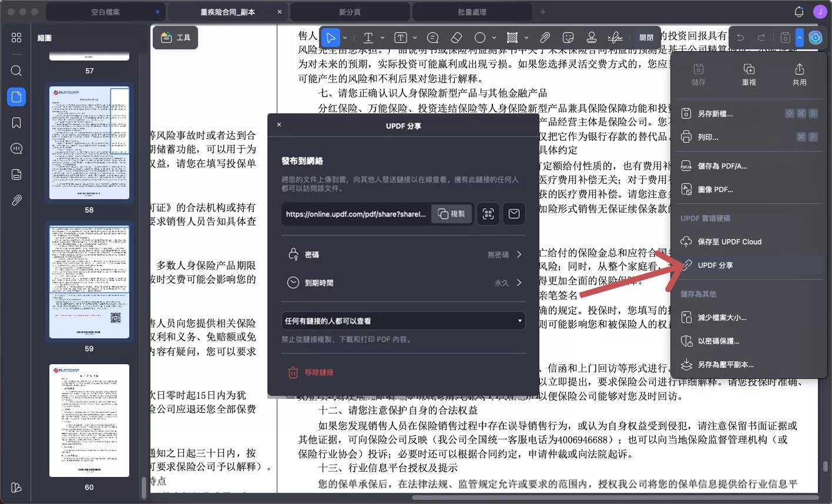Screen dimensions: 832x504
Task: Expand the shape tool dropdown arrow
Action: coord(494,38)
